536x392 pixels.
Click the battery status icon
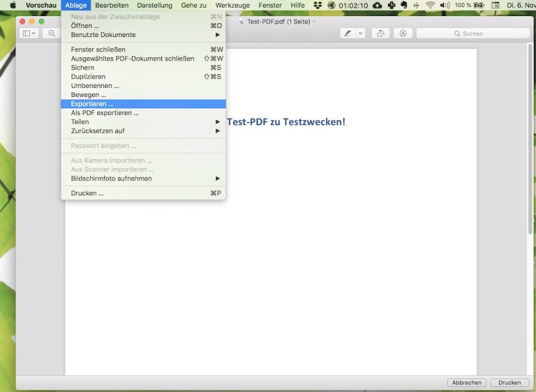tap(479, 5)
